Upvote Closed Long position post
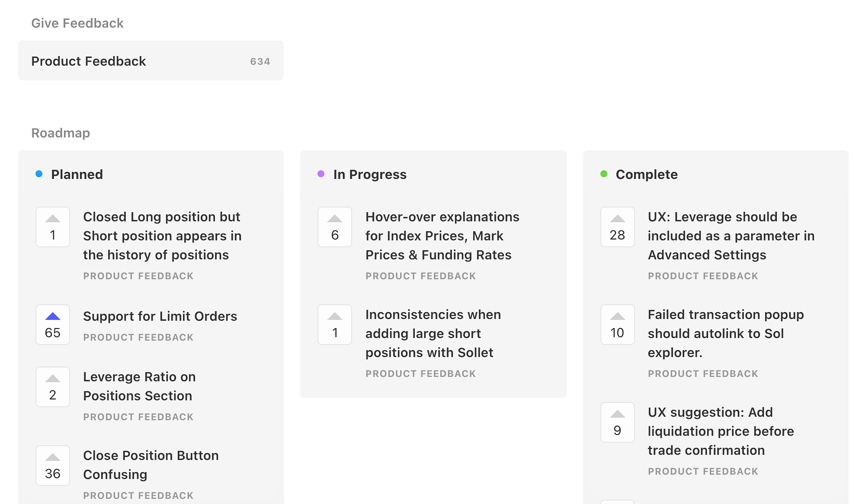Viewport: 853px width, 504px height. tap(53, 227)
